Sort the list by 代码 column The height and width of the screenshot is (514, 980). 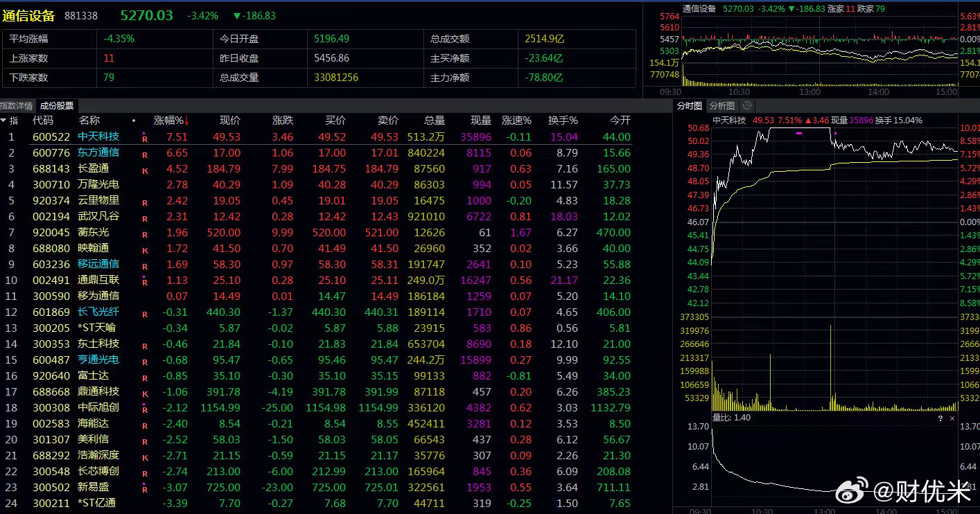[x=43, y=121]
